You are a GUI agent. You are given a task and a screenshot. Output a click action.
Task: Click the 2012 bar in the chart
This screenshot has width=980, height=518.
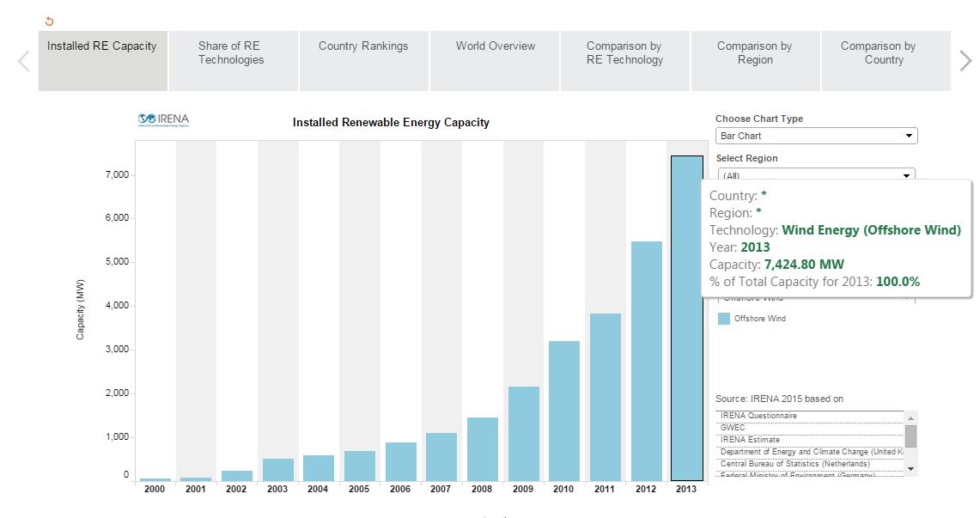[646, 361]
